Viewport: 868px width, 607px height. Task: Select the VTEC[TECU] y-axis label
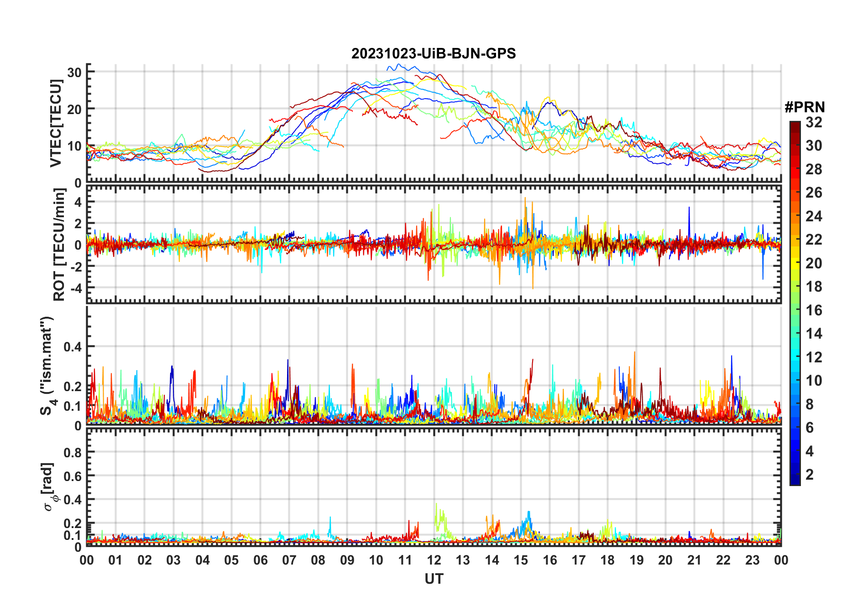[56, 123]
